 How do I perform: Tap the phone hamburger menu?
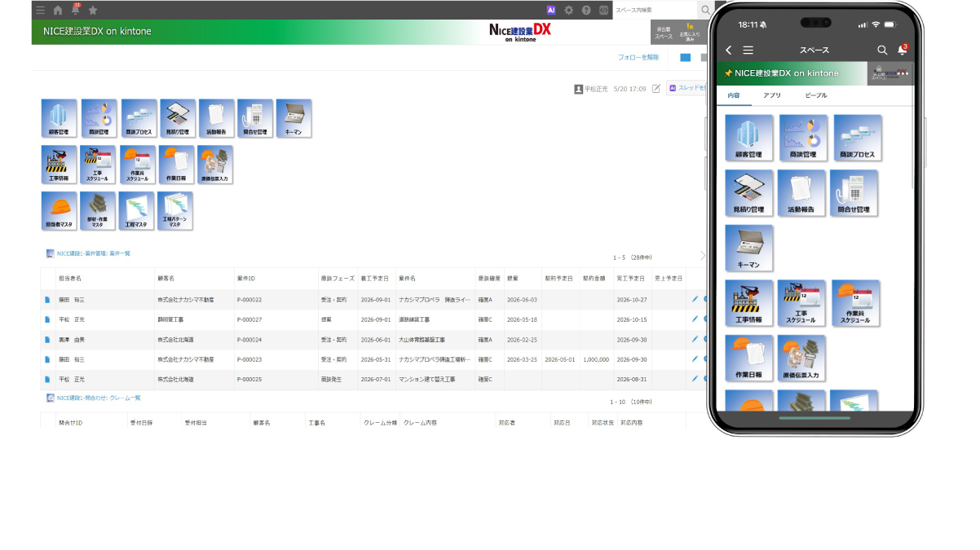tap(748, 50)
